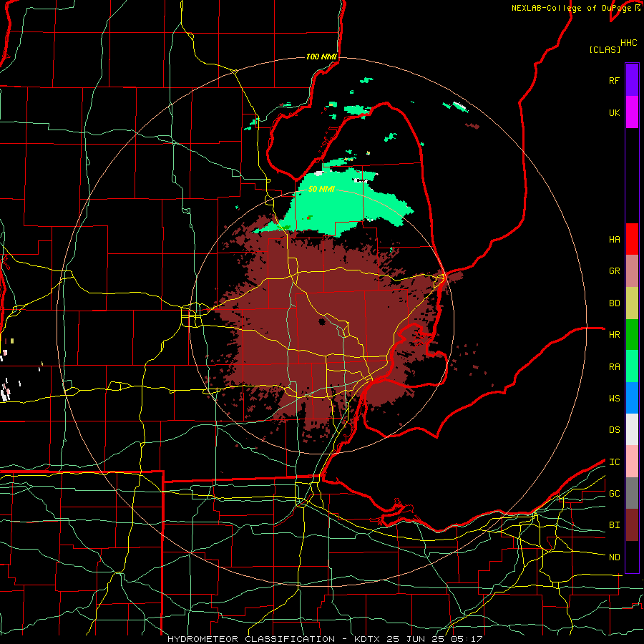The image size is (644, 644).
Task: Click the dark green HR legend color block
Action: pos(632,335)
